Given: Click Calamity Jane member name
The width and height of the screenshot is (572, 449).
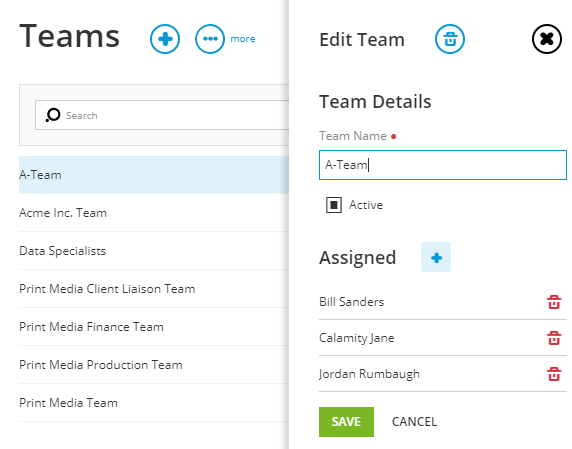Looking at the screenshot, I should pos(356,338).
